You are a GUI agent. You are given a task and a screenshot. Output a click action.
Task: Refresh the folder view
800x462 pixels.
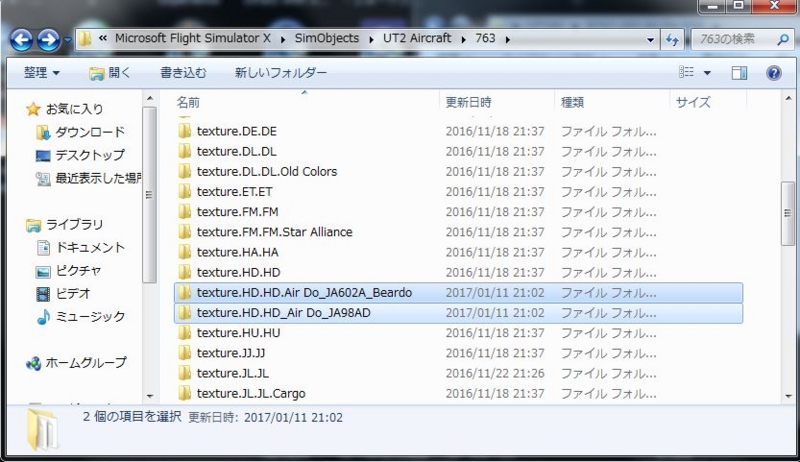tap(672, 40)
